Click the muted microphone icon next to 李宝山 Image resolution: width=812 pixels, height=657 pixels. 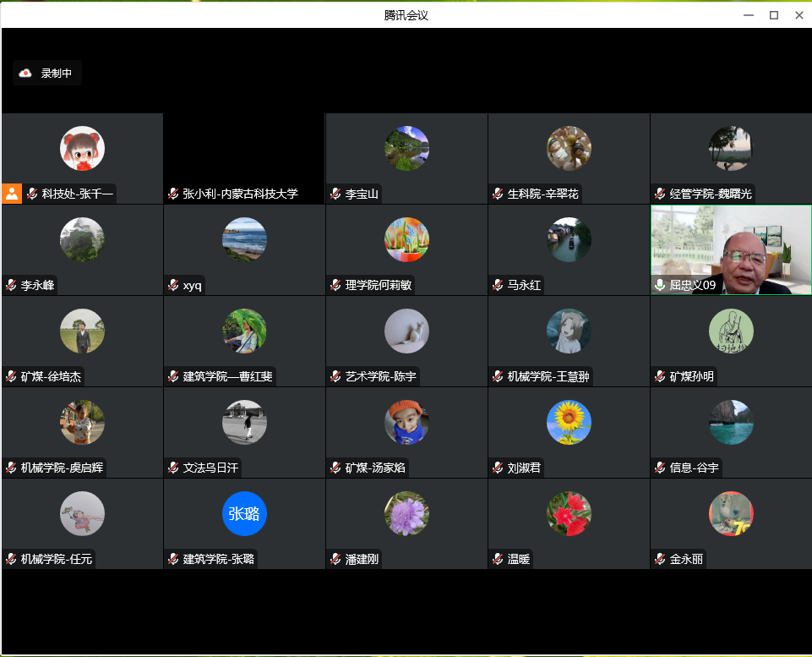(x=335, y=194)
